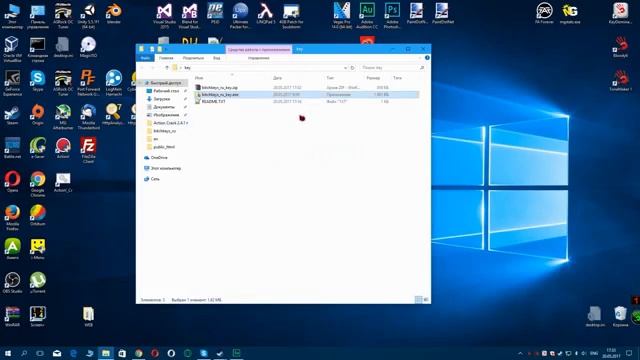
Task: Select the Mozilla Thunderbird desktop icon
Action: tap(88, 116)
